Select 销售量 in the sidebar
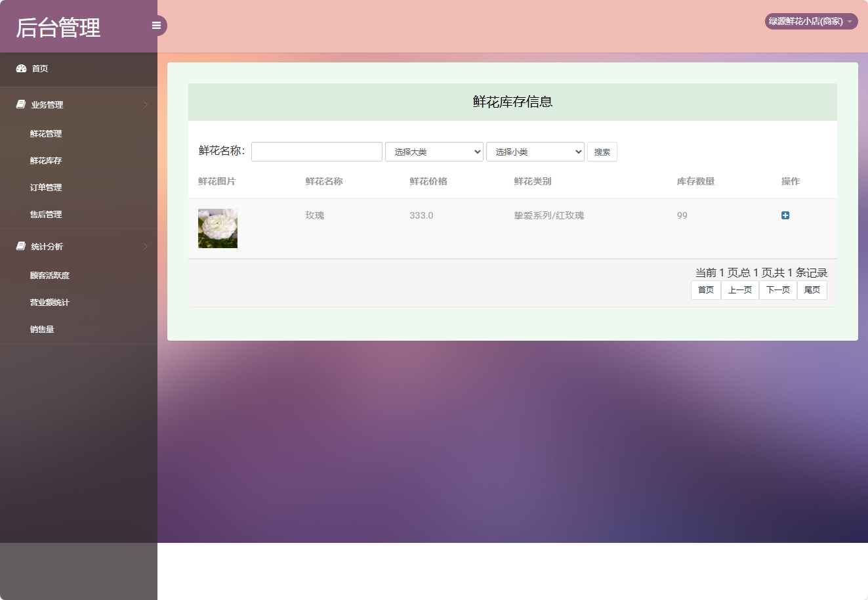Screen dimensions: 868x600 42,329
